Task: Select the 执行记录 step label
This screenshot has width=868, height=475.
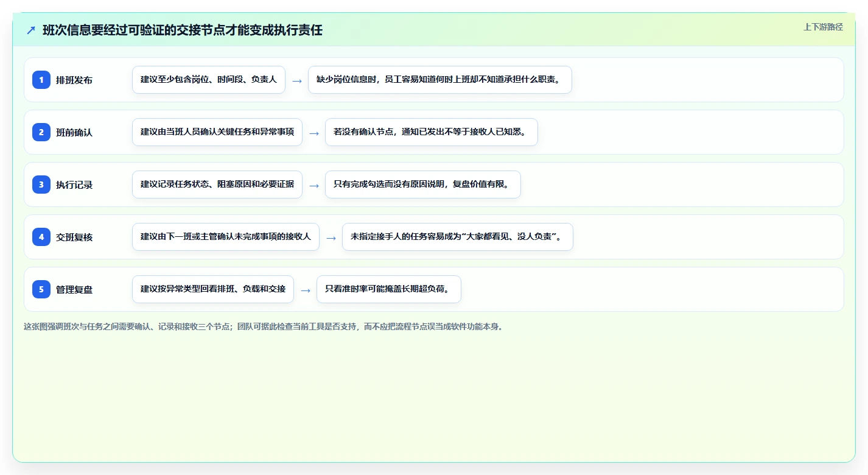Action: pos(74,185)
